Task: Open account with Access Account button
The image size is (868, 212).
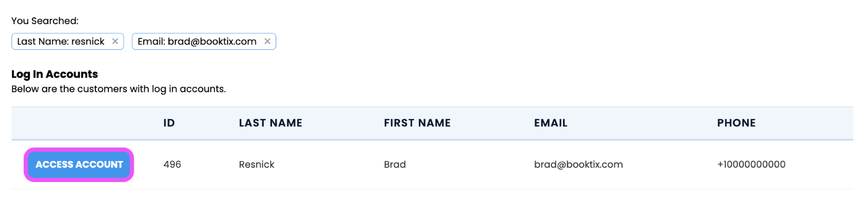Action: (79, 165)
